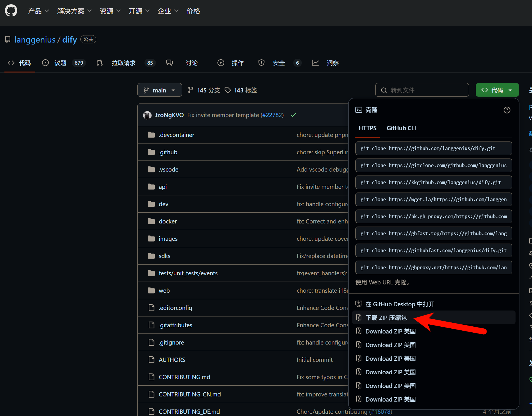Open the .github folder
Screen dimensions: 532x416
tap(168, 152)
